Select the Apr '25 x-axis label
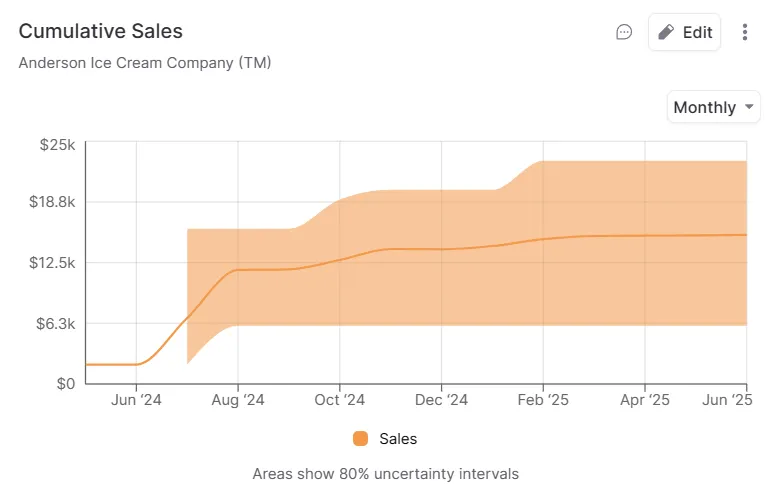 (645, 400)
